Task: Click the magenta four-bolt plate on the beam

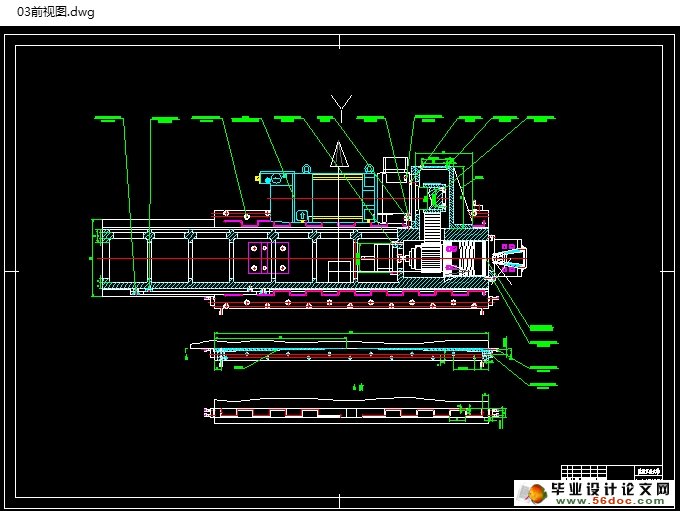Action: pos(269,258)
